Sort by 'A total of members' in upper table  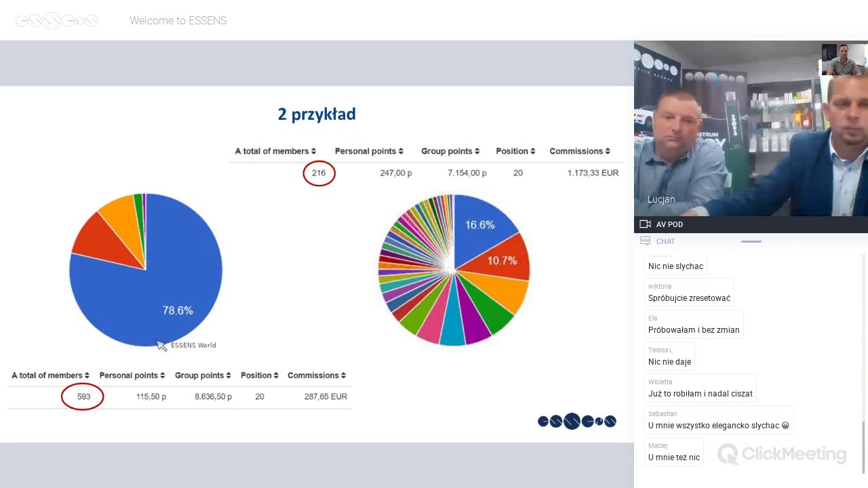pos(275,151)
